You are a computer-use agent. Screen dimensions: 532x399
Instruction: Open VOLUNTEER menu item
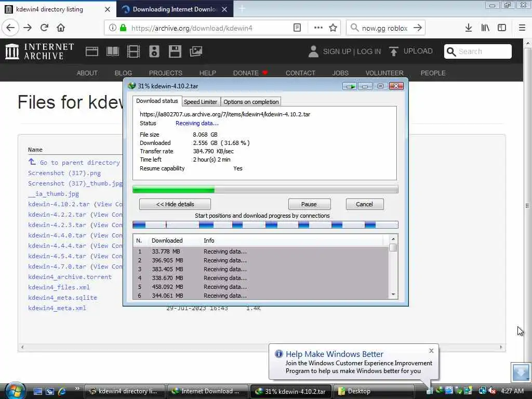point(384,73)
